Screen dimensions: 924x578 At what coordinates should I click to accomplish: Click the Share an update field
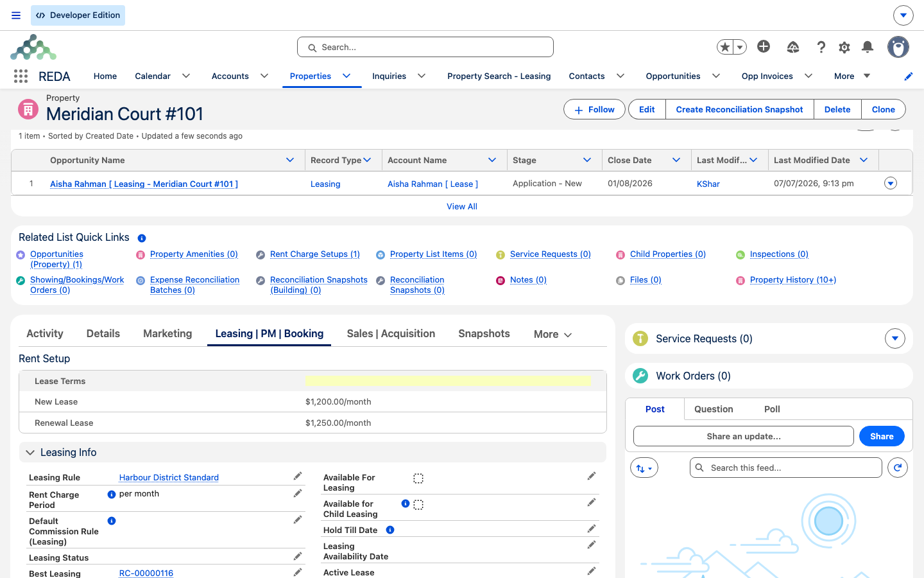pos(744,436)
